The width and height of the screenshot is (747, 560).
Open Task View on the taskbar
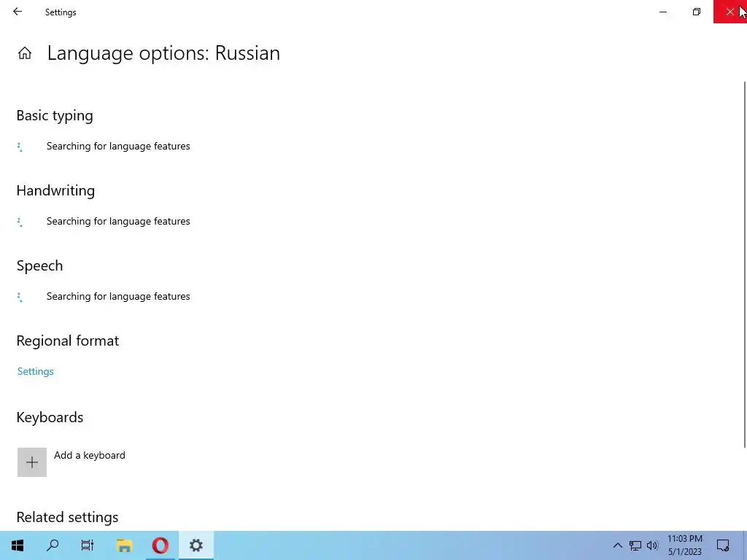pyautogui.click(x=88, y=545)
